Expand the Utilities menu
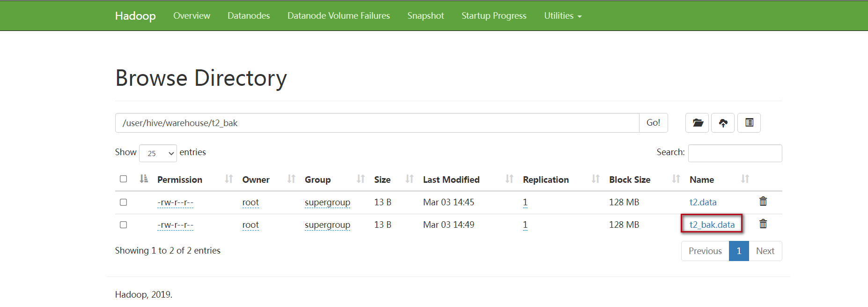Image resolution: width=868 pixels, height=307 pixels. coord(563,16)
